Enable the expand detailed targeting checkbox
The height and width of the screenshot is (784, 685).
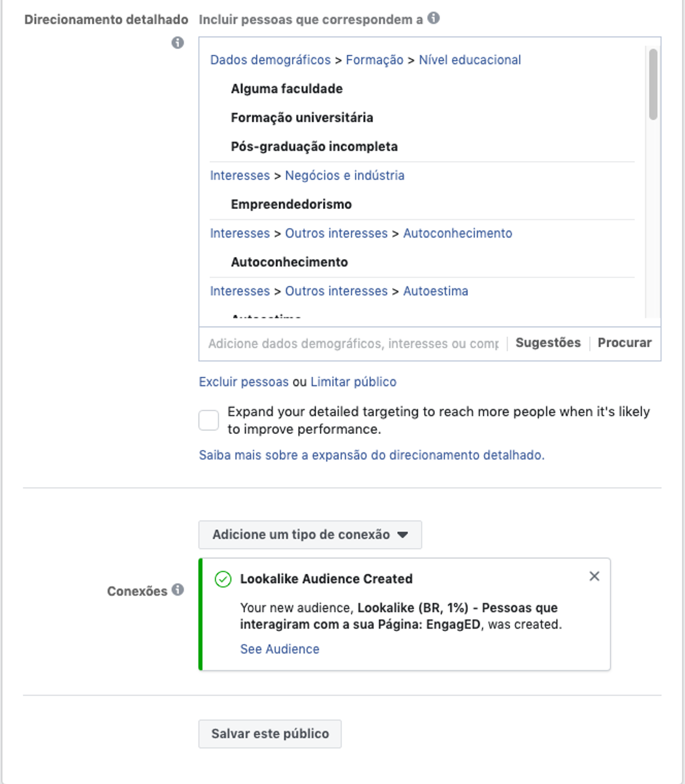point(209,420)
